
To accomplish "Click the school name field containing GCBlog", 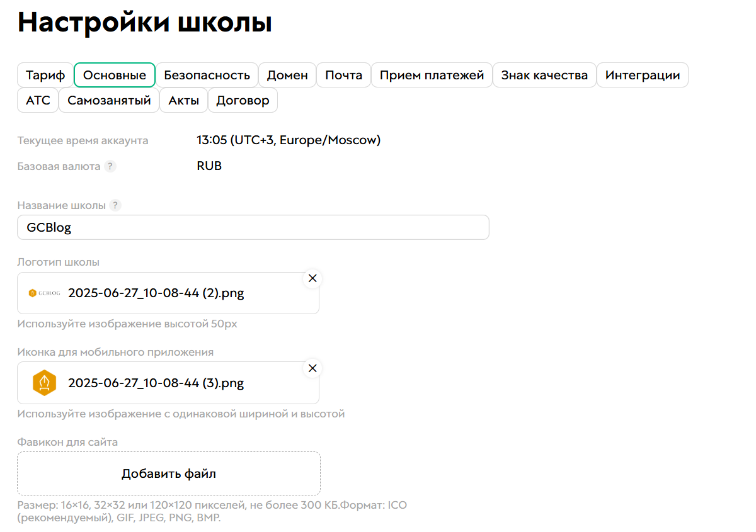I will click(x=253, y=227).
